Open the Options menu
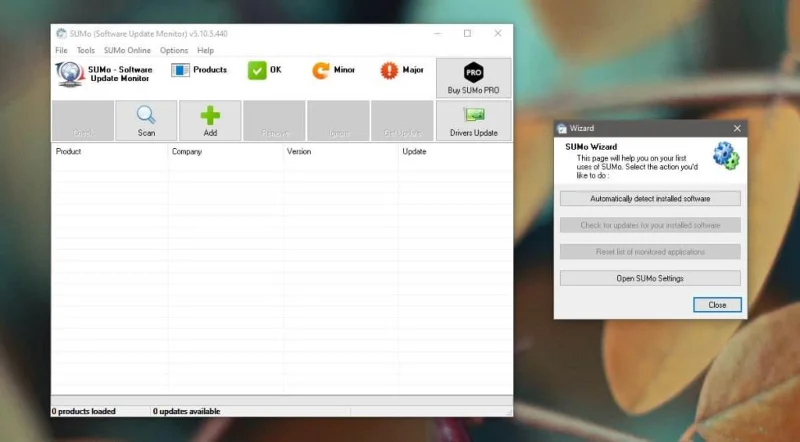 click(x=174, y=50)
